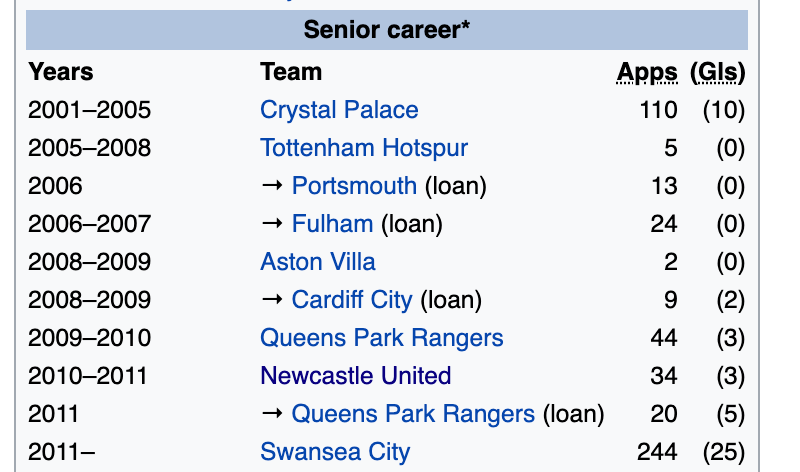Click the Gls column abbreviation
Viewport: 800px width, 472px height.
718,72
